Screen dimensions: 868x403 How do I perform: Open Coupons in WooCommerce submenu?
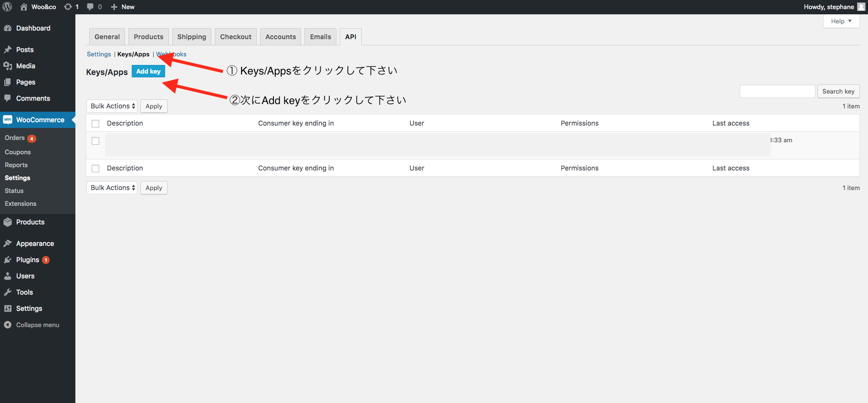[x=18, y=152]
